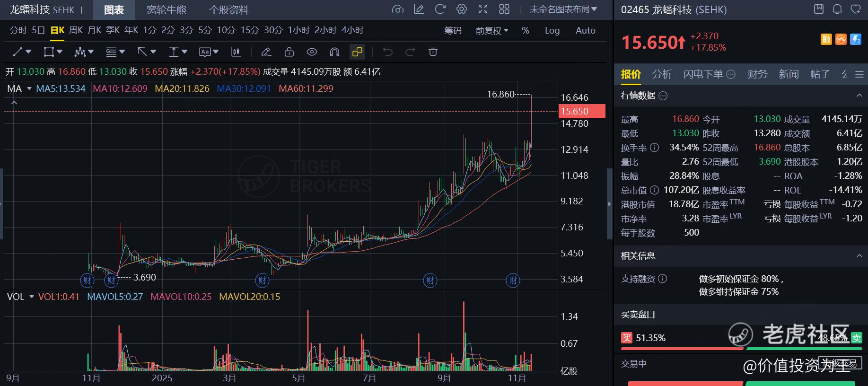Open the 分析 tab
This screenshot has height=386, width=868.
pos(662,74)
